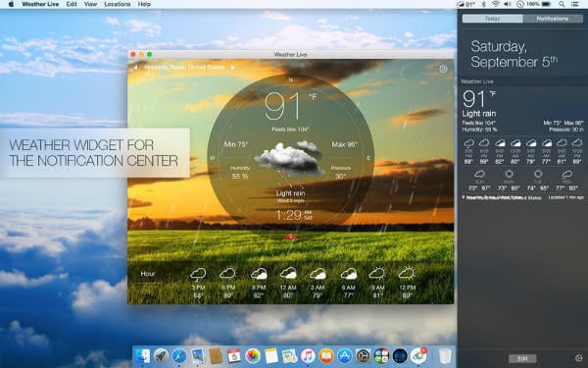
Task: Click the Humidity 55 % reading in circle
Action: [240, 173]
